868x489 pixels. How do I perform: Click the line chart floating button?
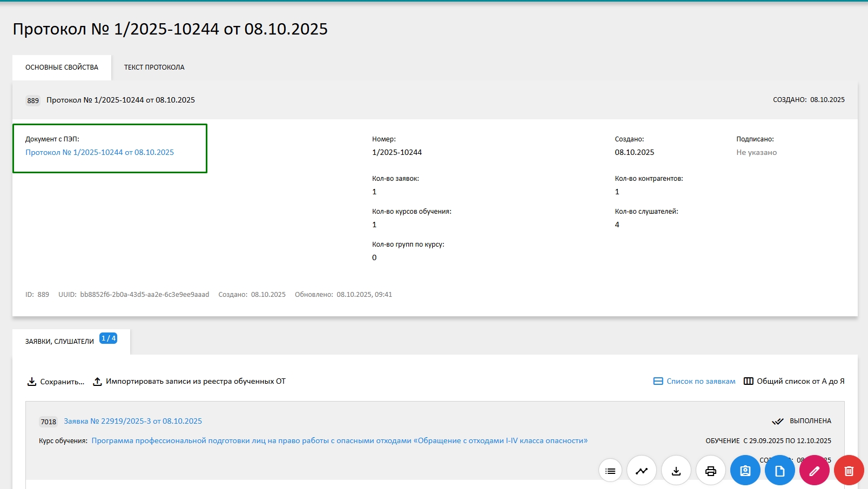tap(642, 471)
